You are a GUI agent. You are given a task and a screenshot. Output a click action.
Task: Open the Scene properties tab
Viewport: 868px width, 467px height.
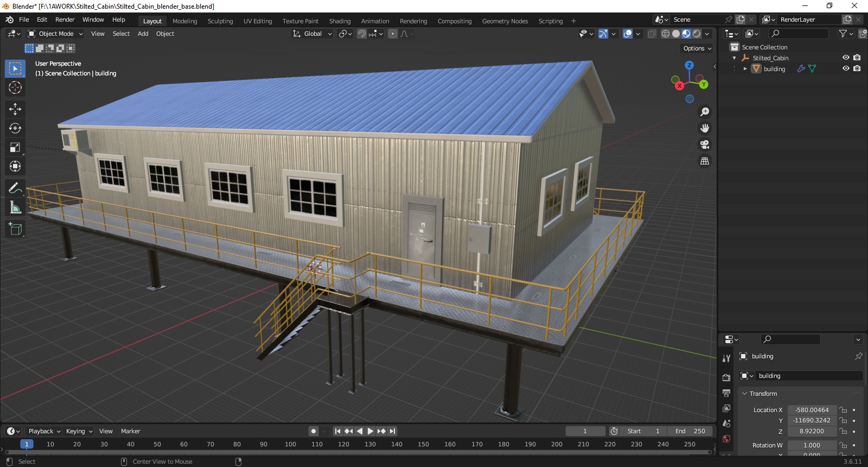[x=726, y=423]
